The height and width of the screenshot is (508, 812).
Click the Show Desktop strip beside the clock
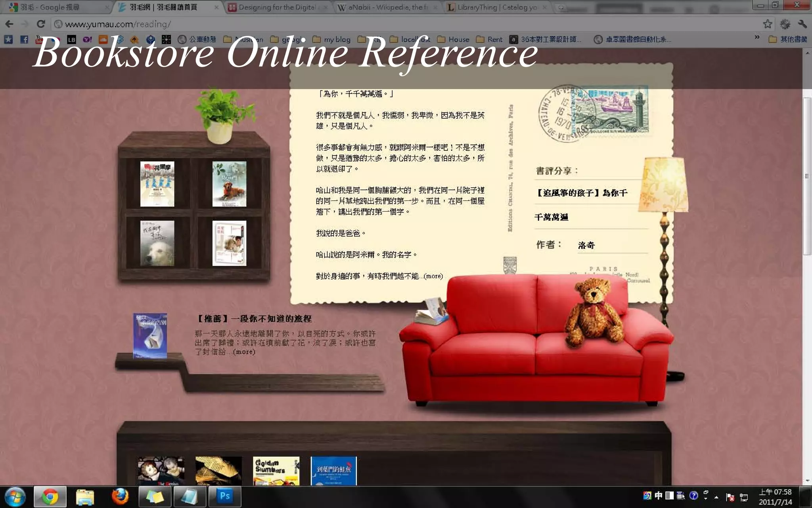[x=805, y=497]
